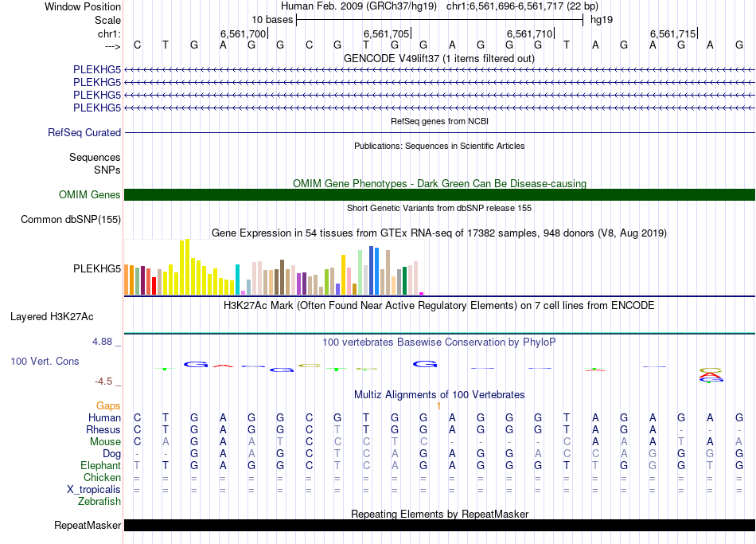Open the Repeating Elements by RepeatMasker title
This screenshot has width=756, height=544.
[439, 514]
